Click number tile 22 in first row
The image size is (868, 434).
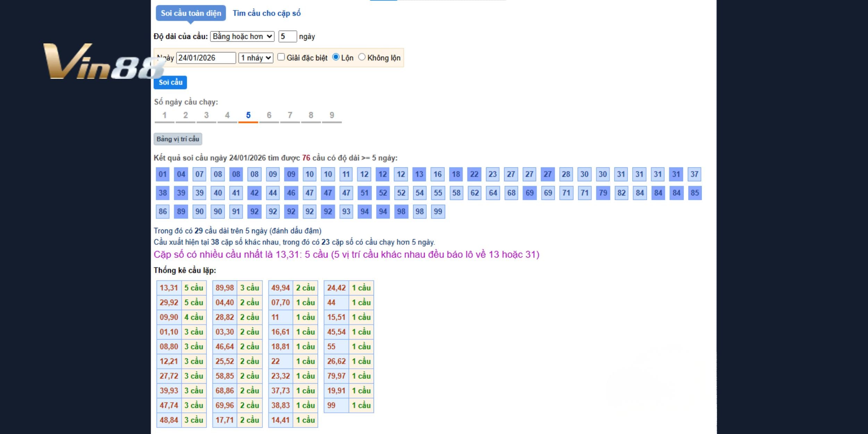pyautogui.click(x=474, y=174)
